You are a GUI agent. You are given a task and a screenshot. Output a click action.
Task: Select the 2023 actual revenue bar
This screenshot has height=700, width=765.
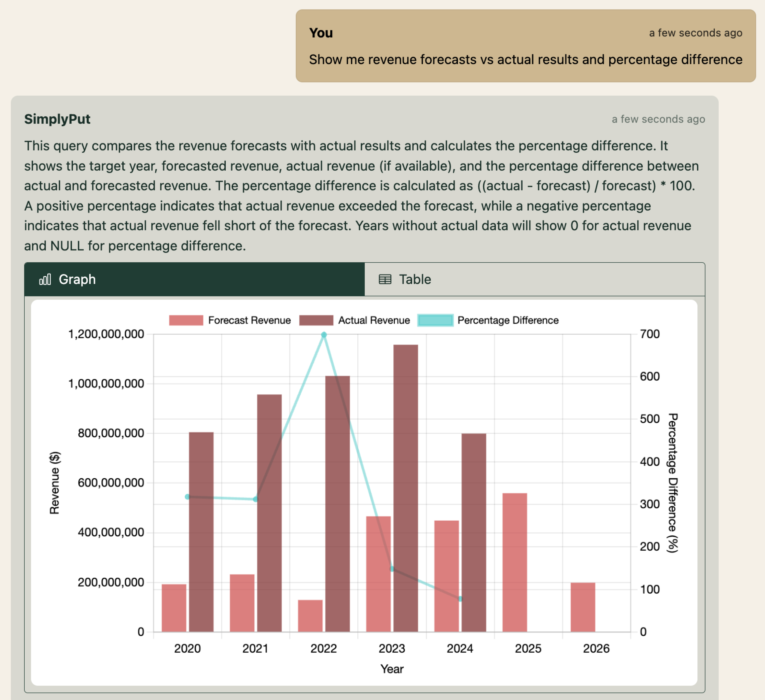406,488
